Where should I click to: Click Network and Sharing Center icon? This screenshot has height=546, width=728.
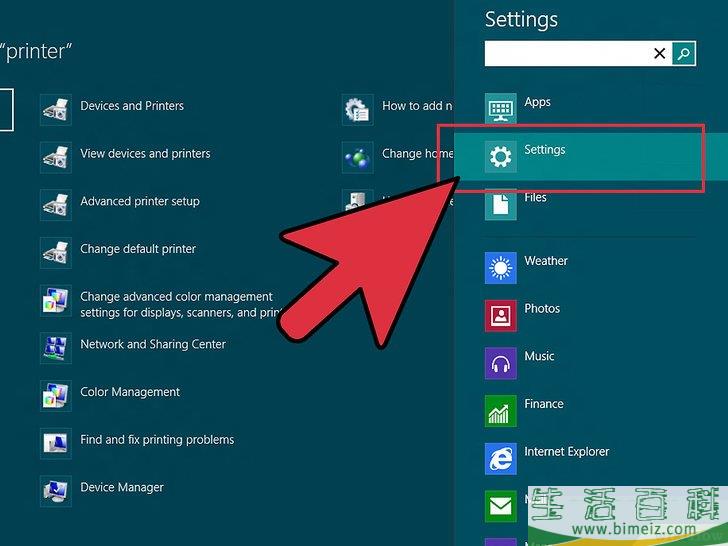(x=56, y=347)
